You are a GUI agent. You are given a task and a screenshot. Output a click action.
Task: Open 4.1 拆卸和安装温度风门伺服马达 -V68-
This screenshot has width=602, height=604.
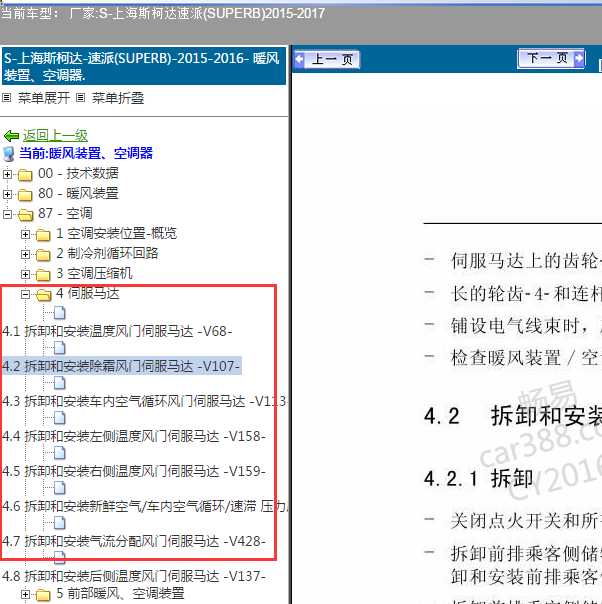(117, 332)
